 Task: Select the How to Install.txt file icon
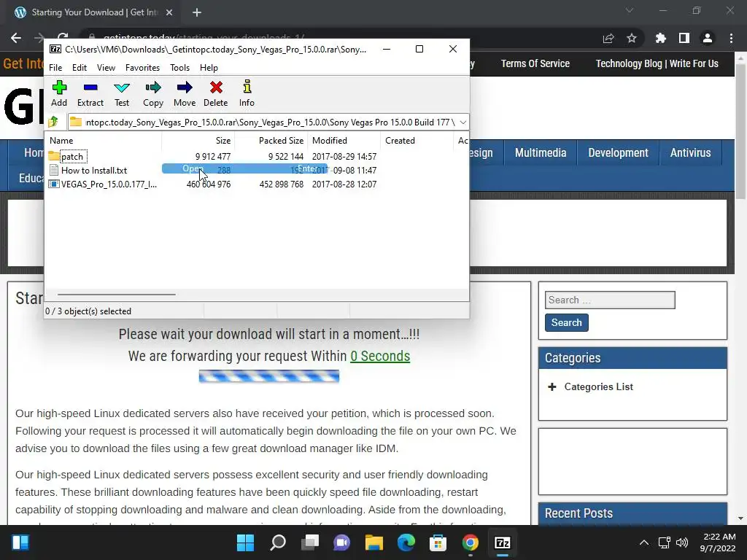coord(54,170)
